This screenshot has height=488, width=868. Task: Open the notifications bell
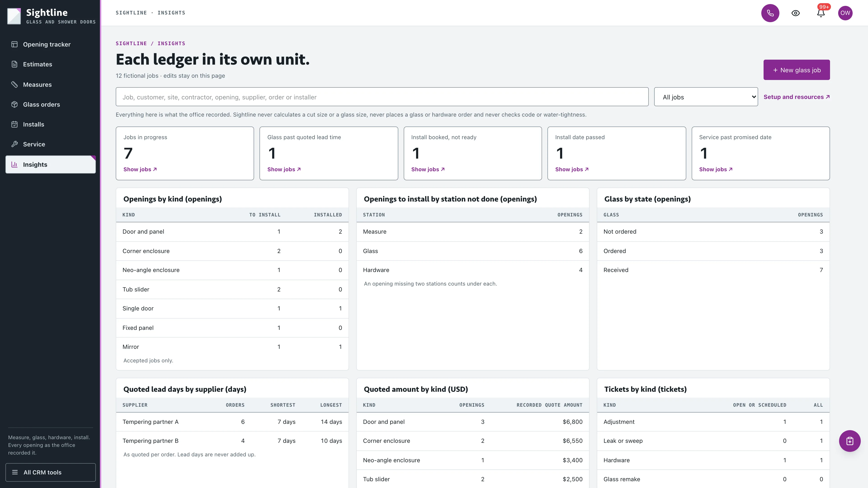pos(821,13)
